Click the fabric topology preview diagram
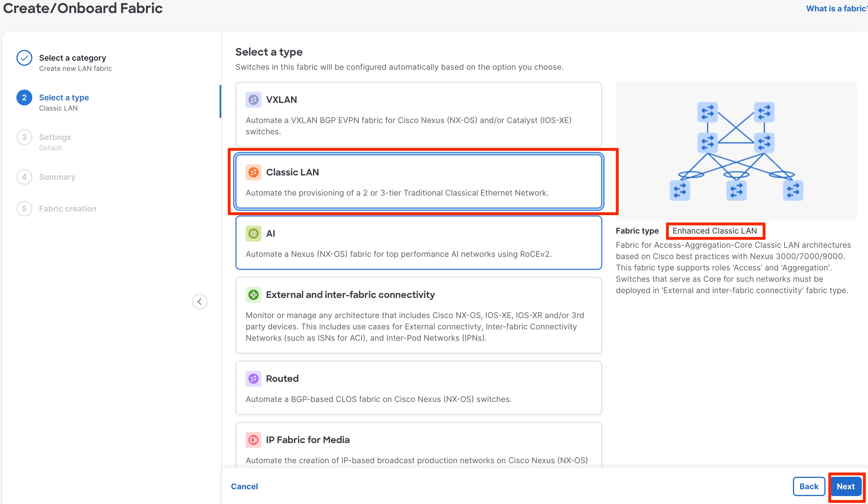 coord(736,151)
